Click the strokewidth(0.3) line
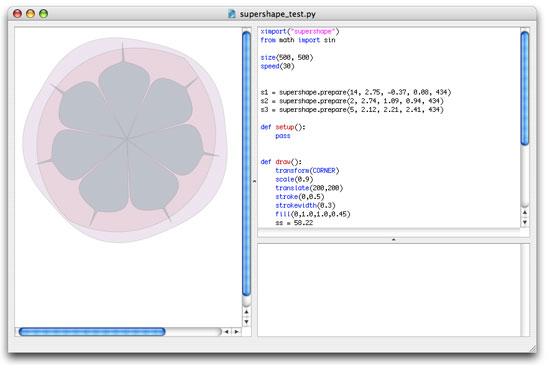 point(306,205)
